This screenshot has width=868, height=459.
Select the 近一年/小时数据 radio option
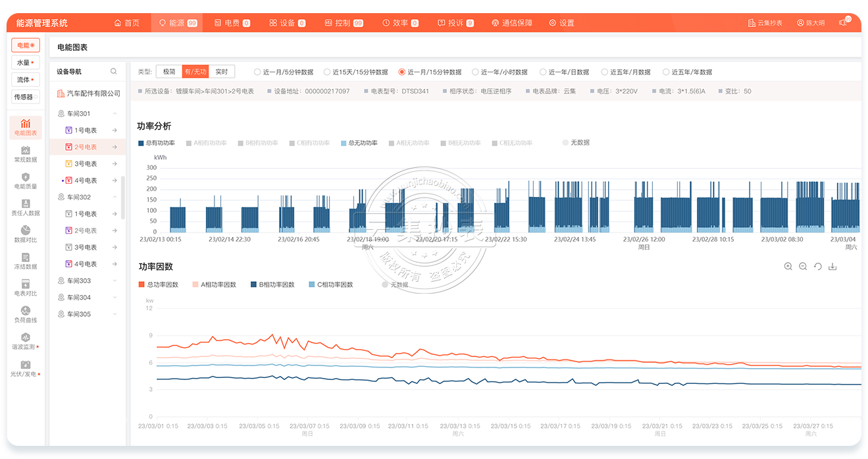point(475,72)
